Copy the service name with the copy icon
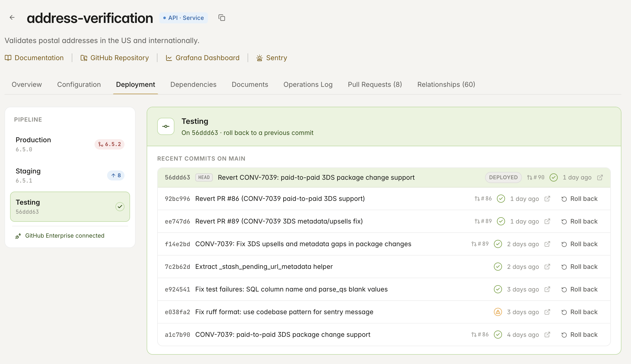Image resolution: width=631 pixels, height=364 pixels. [222, 18]
